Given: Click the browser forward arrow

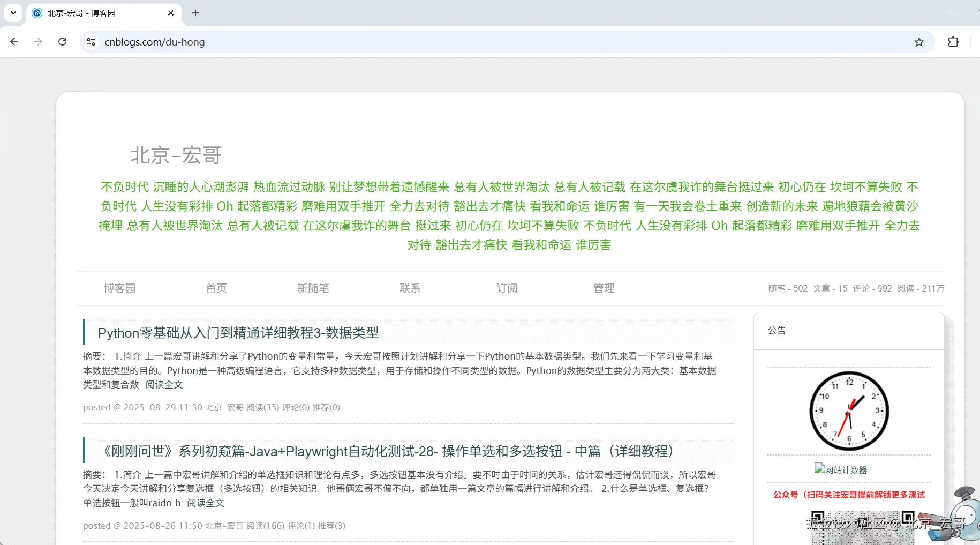Looking at the screenshot, I should [38, 42].
